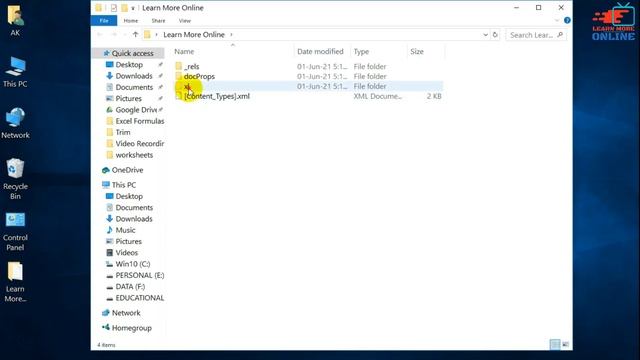
Task: Click the search magnifier icon
Action: coord(560,35)
